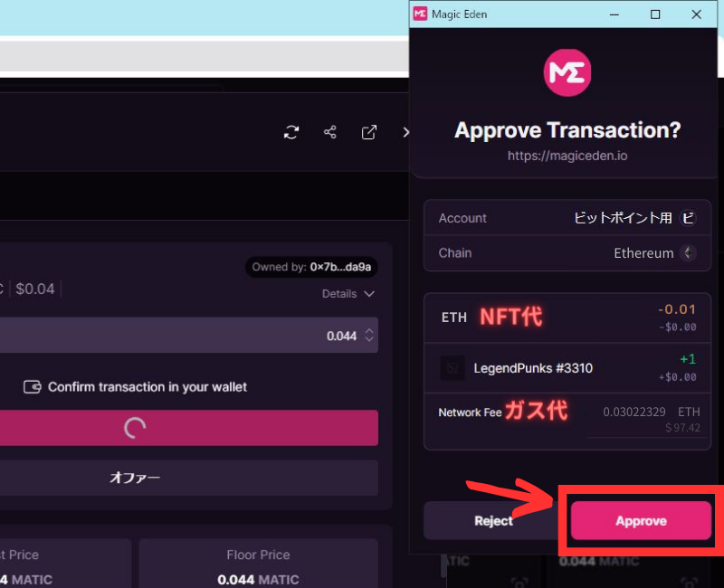Viewport: 724px width, 588px height.
Task: Click the ETH amount -0.01 value
Action: pyautogui.click(x=677, y=309)
